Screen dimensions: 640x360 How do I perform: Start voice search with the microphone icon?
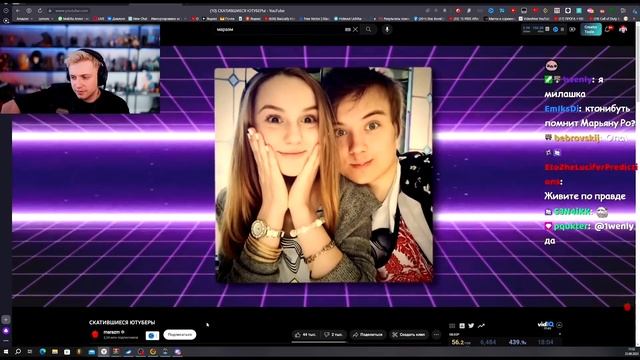(x=387, y=29)
